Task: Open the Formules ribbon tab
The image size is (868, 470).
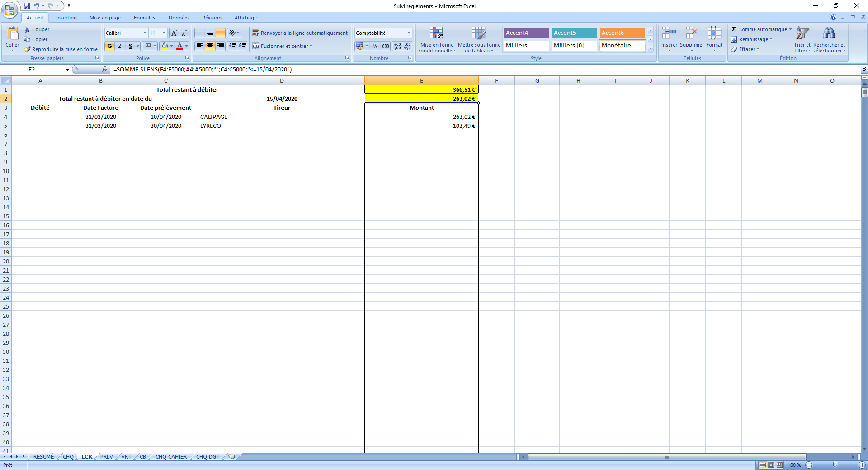Action: coord(144,18)
